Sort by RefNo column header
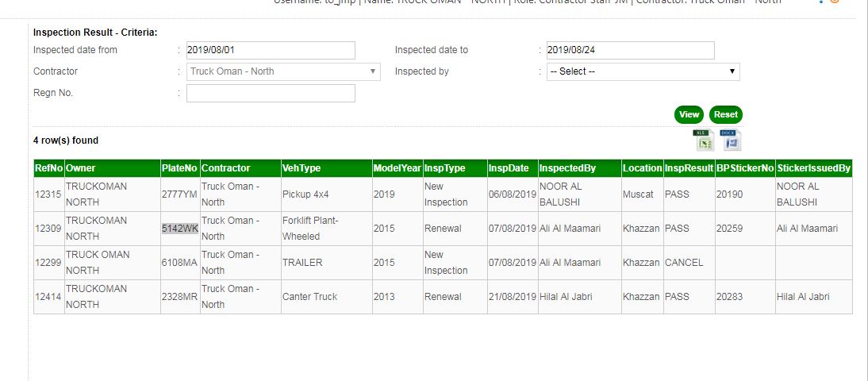Image resolution: width=868 pixels, height=381 pixels. tap(48, 168)
